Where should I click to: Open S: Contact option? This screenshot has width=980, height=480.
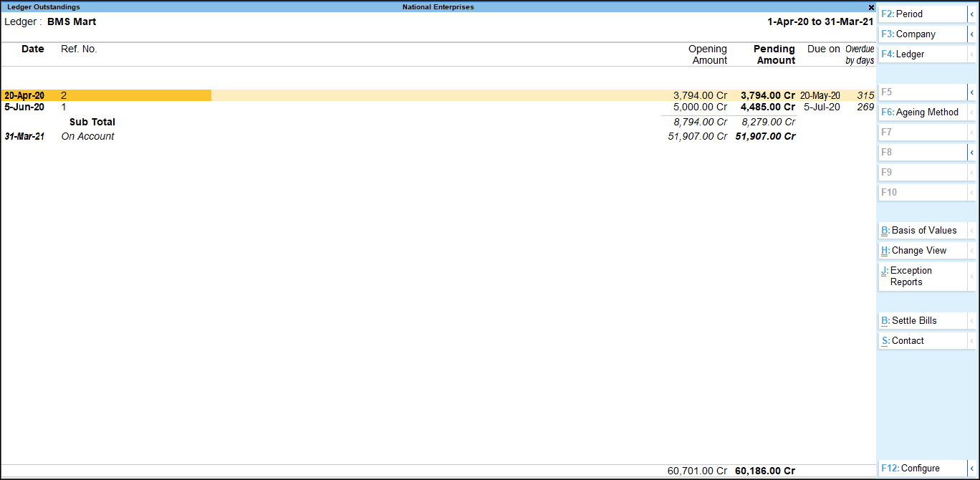(x=922, y=341)
